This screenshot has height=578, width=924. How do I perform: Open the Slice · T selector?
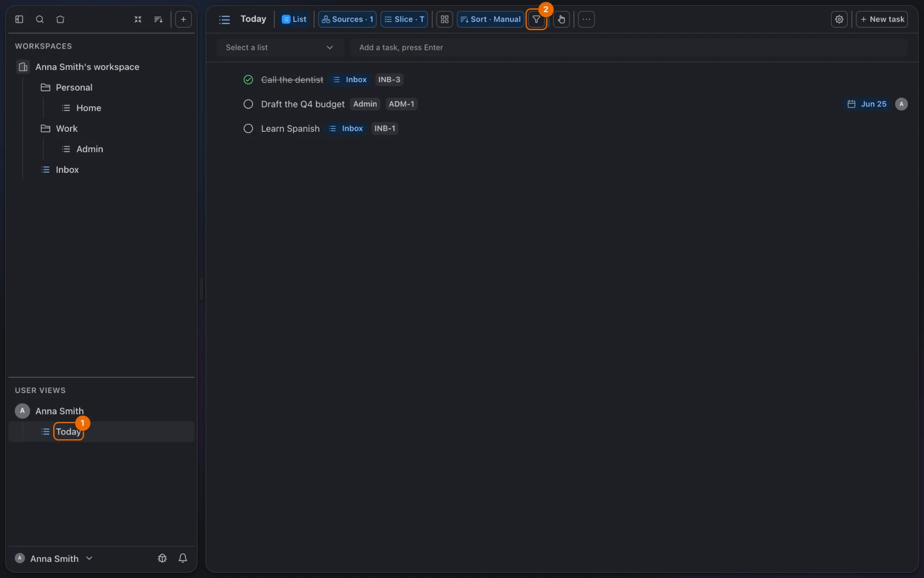tap(404, 19)
